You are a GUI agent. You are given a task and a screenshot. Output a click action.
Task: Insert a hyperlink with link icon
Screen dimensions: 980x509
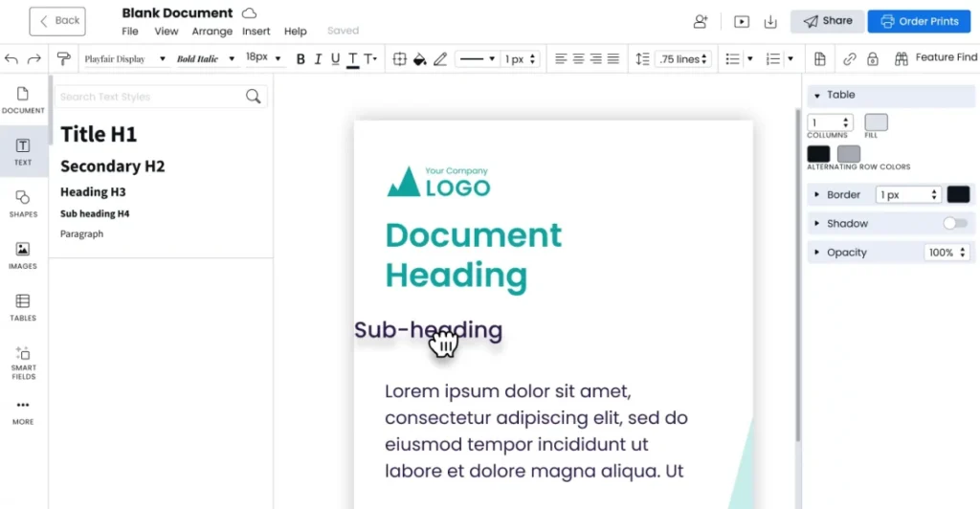coord(849,58)
